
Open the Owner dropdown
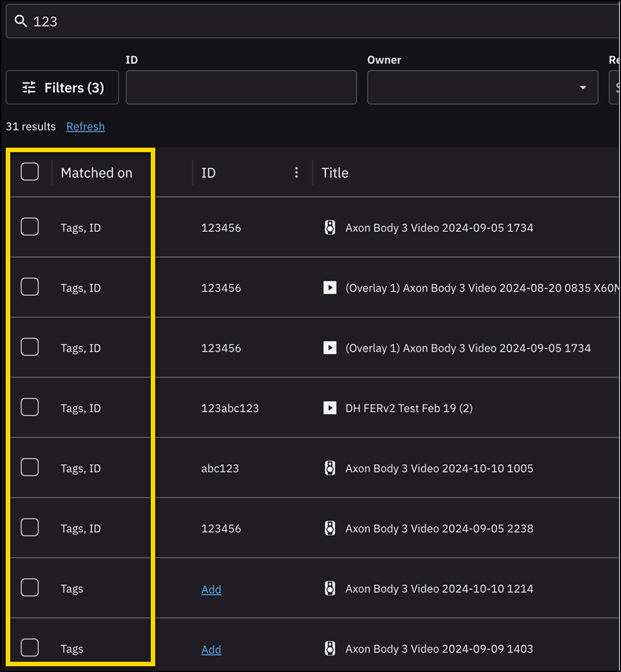click(582, 87)
